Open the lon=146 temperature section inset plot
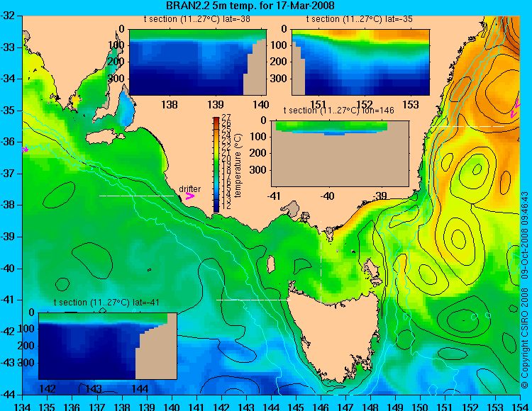Viewport: 532px width, 411px height. [340, 154]
